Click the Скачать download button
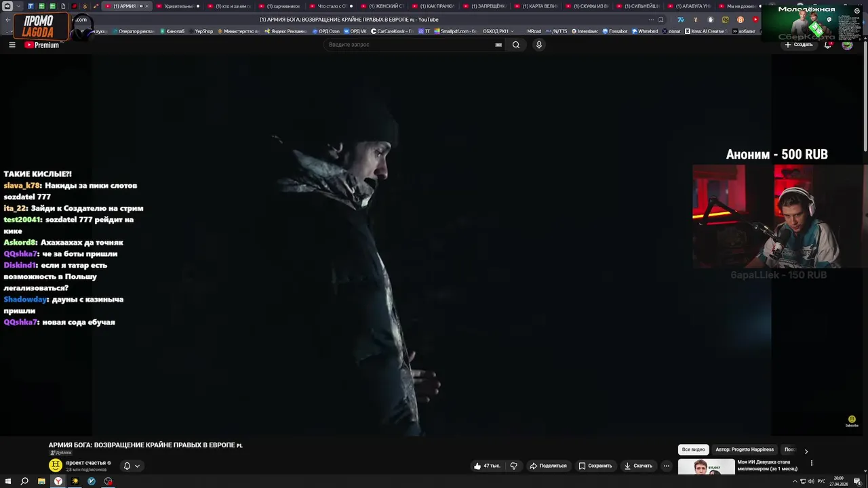This screenshot has height=488, width=868. [638, 466]
